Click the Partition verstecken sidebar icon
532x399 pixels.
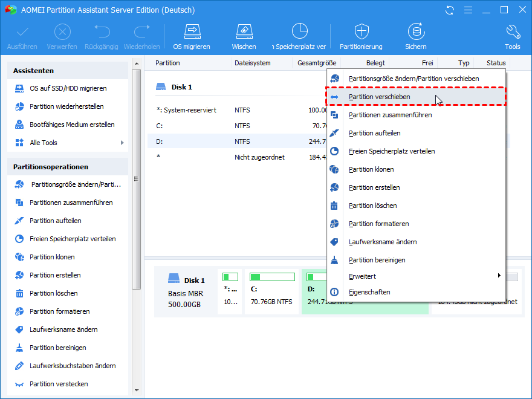coord(19,384)
